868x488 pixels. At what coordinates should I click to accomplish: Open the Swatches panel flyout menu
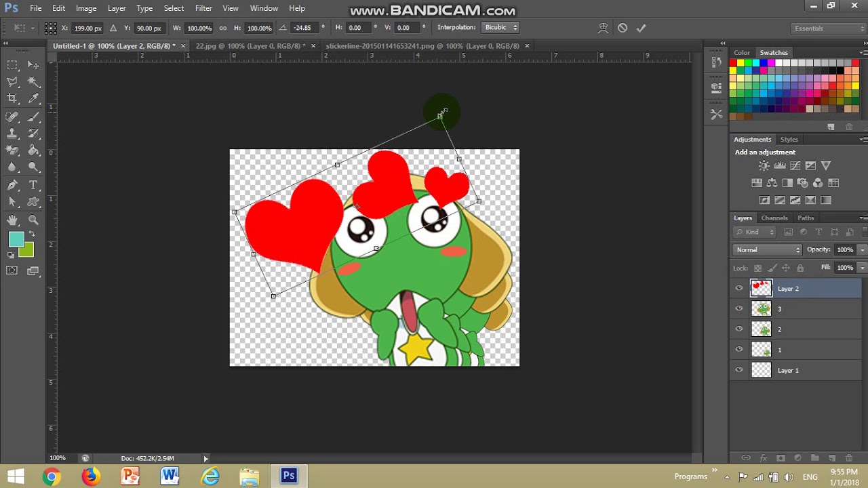863,52
